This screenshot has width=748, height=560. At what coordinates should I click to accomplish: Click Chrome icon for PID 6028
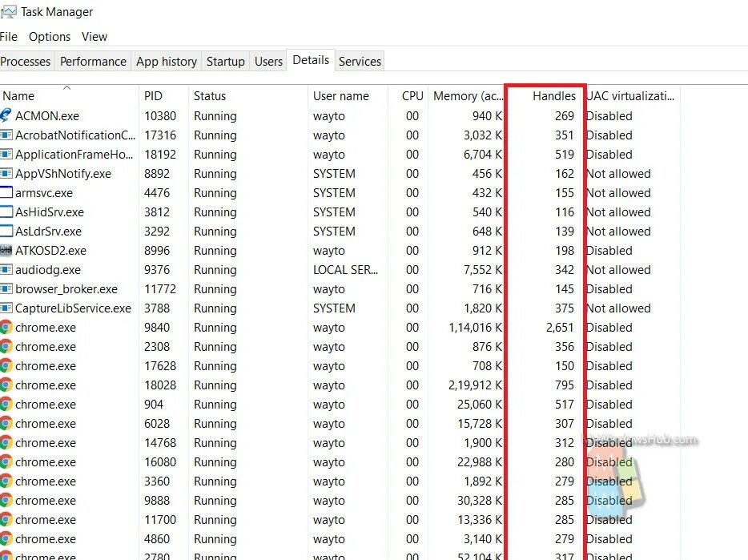pyautogui.click(x=6, y=424)
